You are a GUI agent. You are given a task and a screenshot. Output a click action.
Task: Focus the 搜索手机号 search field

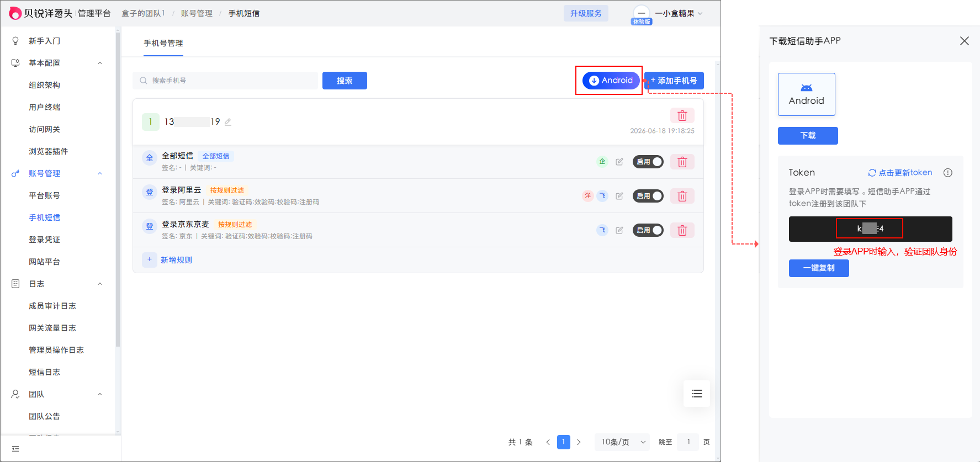click(225, 81)
